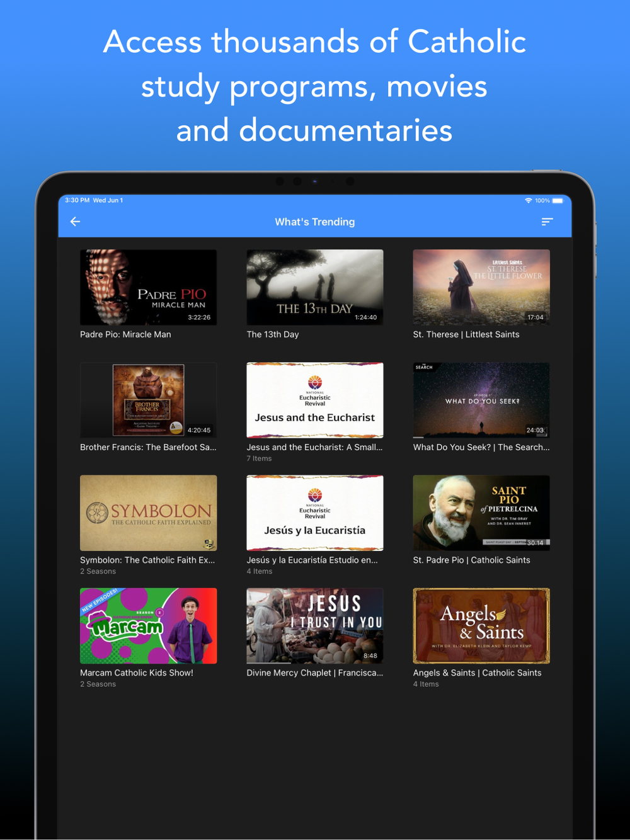630x840 pixels.
Task: Play the Saint Pio of Pietrelcina thumbnail
Action: pos(481,513)
